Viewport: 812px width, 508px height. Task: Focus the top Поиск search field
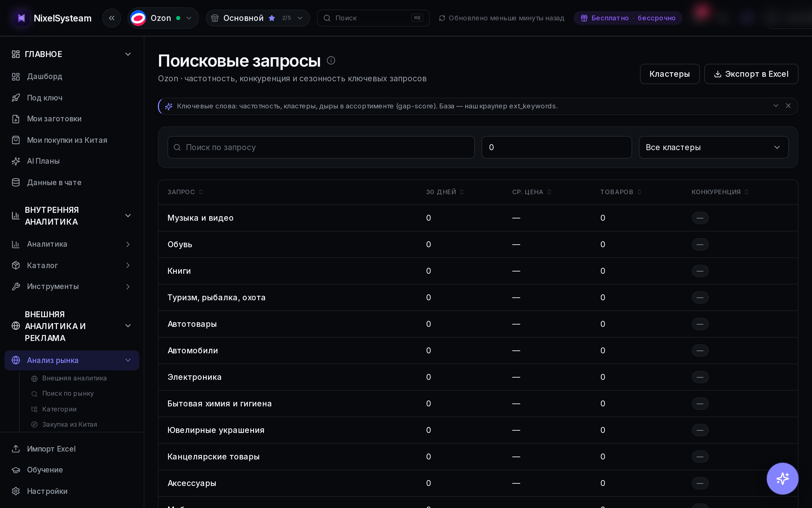click(x=373, y=18)
